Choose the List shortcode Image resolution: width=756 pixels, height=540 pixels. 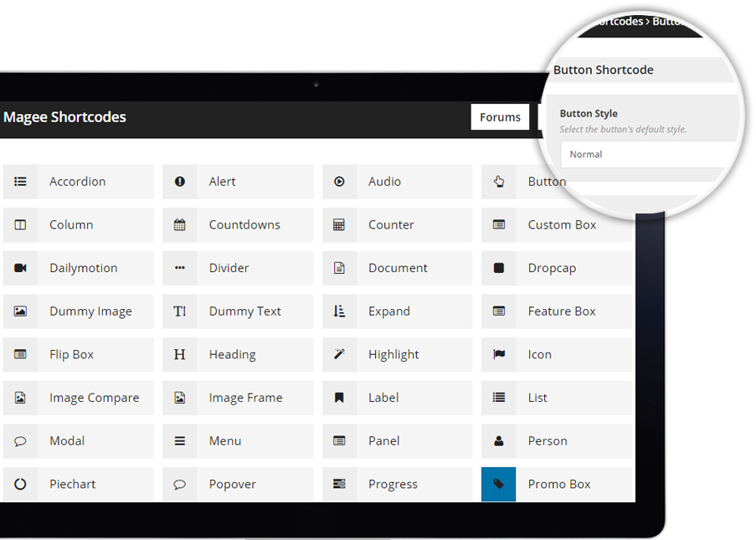[557, 398]
